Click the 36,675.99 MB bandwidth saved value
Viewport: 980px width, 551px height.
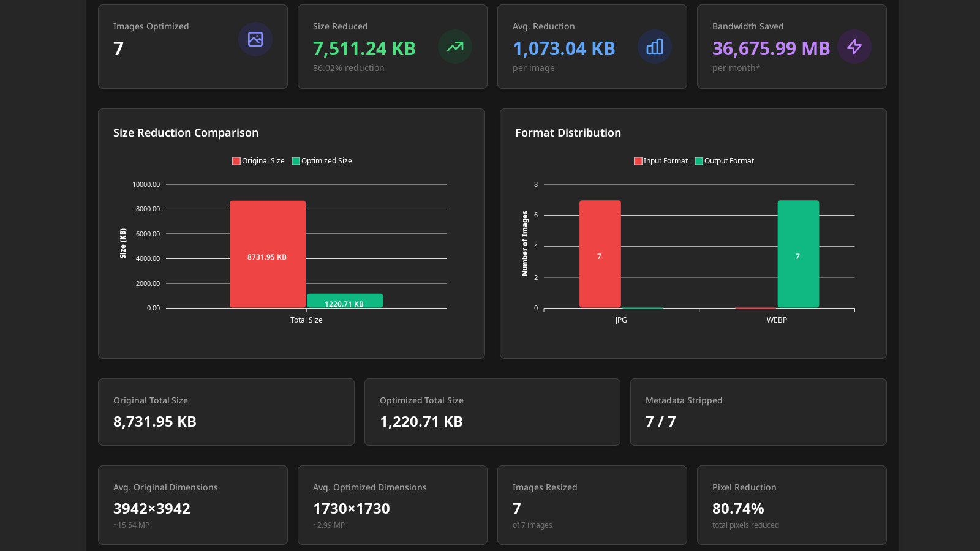(771, 48)
